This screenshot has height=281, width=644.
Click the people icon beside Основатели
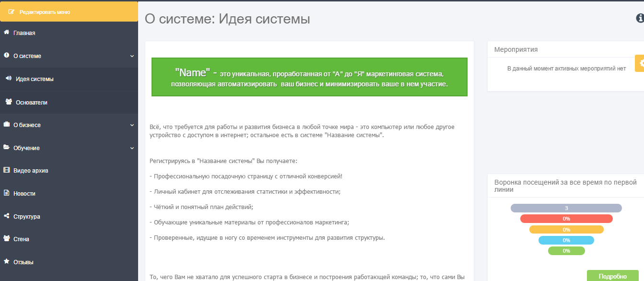(9, 102)
